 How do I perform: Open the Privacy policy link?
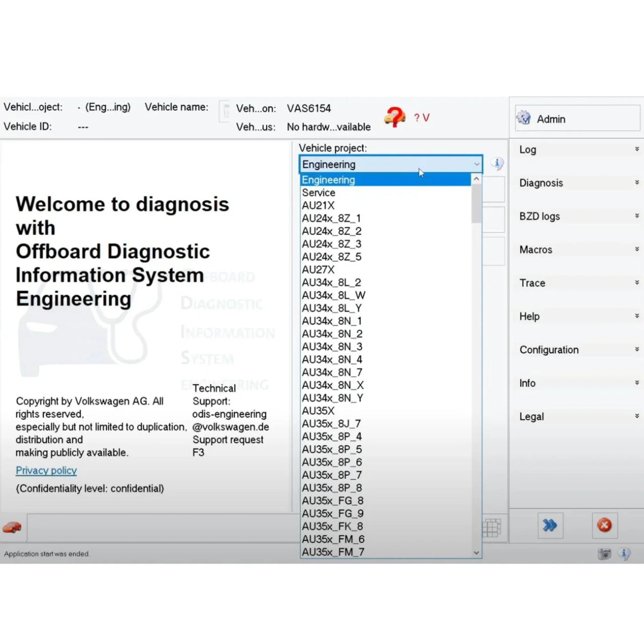pyautogui.click(x=46, y=471)
